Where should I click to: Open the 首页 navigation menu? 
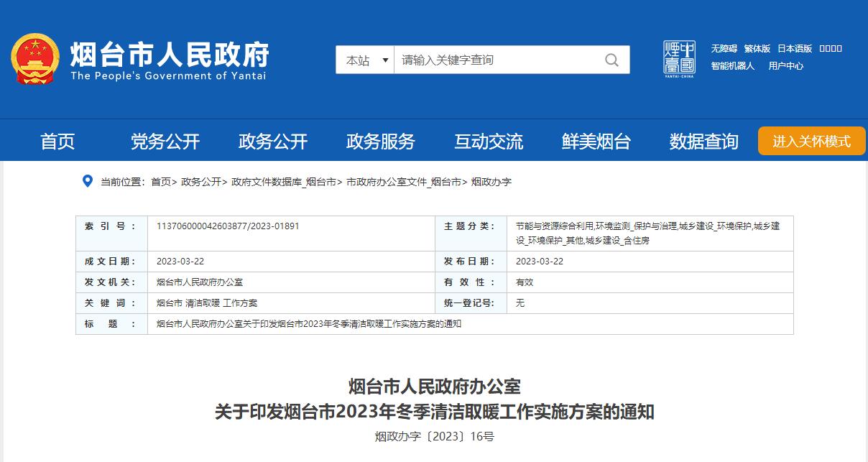click(x=60, y=141)
